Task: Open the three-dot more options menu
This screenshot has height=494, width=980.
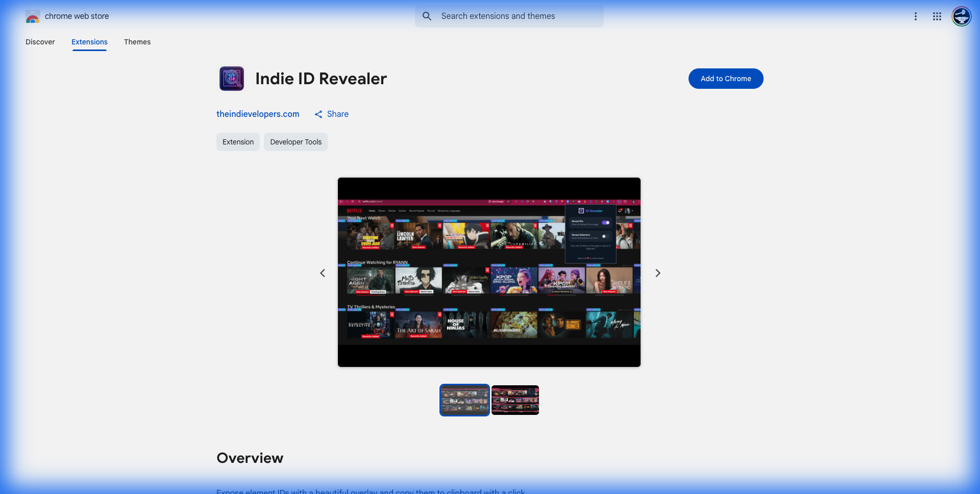Action: tap(915, 16)
